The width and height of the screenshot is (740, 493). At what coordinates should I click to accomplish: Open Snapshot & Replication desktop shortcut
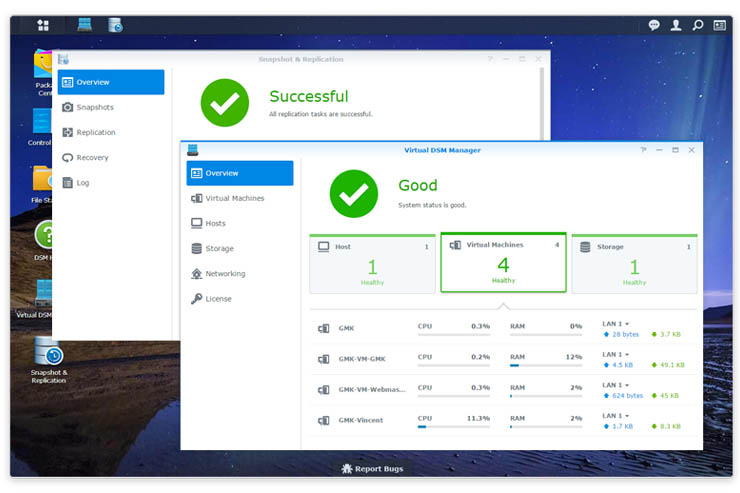(x=48, y=361)
